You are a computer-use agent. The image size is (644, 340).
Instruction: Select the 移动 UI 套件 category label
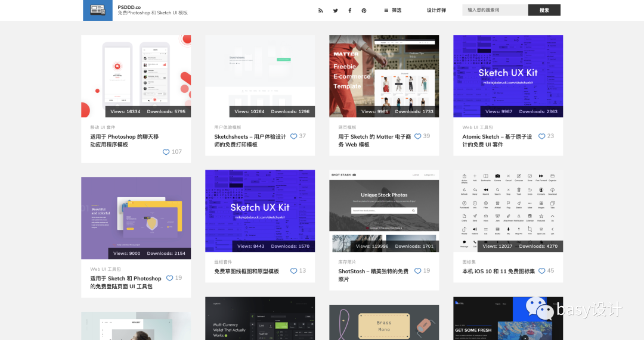[103, 127]
